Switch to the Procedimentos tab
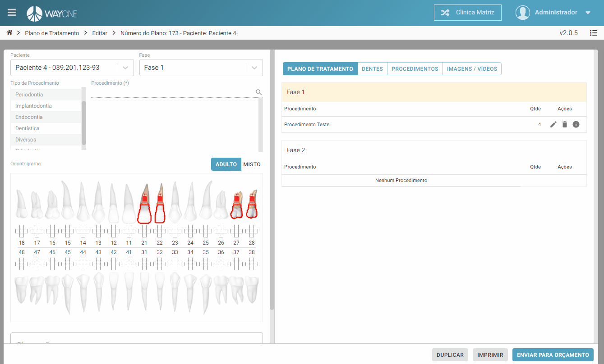 pyautogui.click(x=415, y=69)
